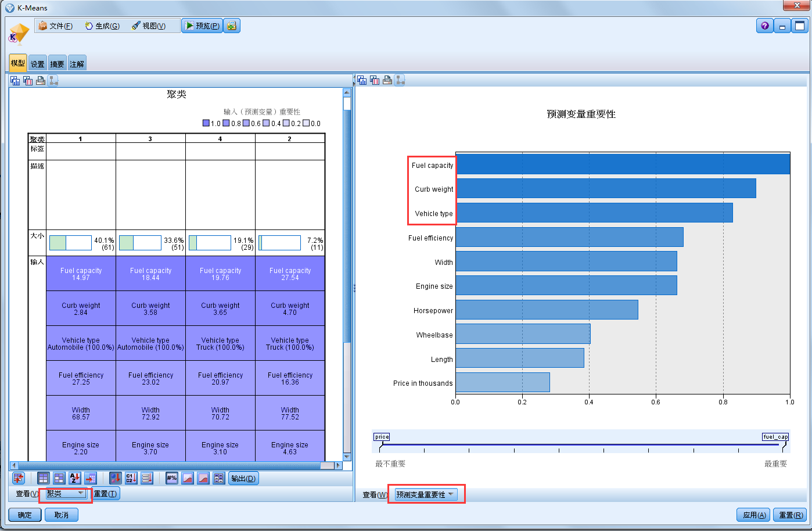Click the Horsepower bar in importance chart
This screenshot has width=812, height=531.
(x=547, y=310)
